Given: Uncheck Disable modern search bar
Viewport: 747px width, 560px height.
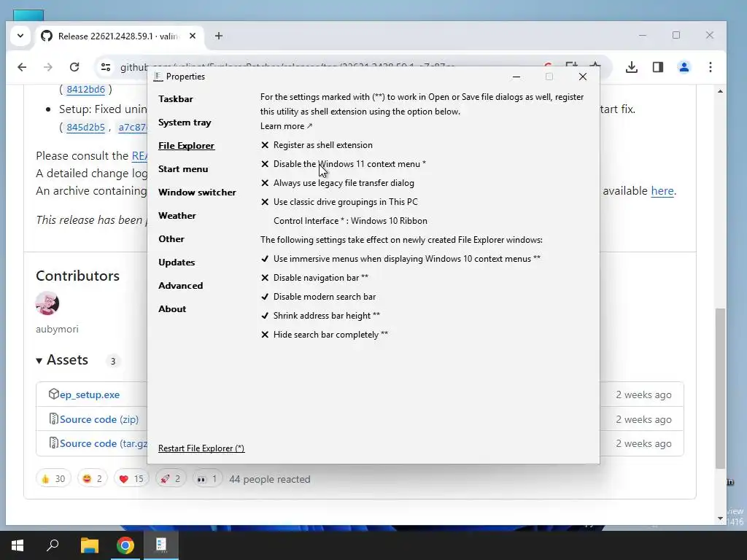Looking at the screenshot, I should (x=318, y=297).
